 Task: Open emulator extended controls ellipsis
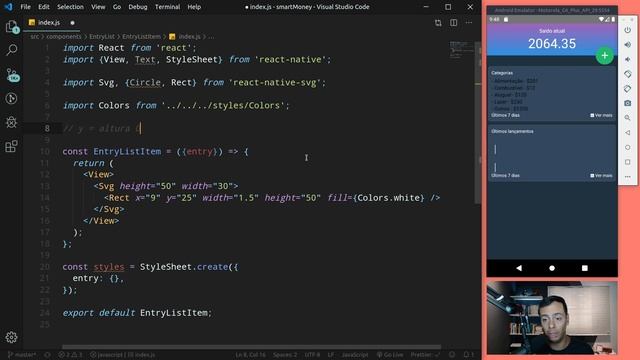627,177
